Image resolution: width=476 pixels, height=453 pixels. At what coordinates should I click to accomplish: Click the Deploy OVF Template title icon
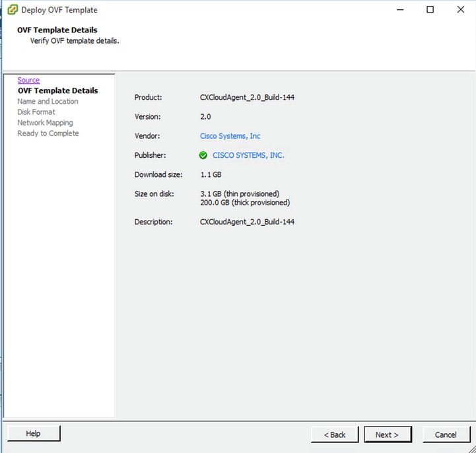13,10
